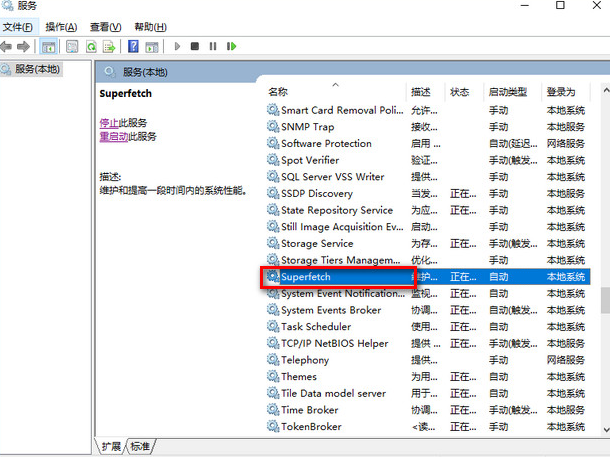Screen dimensions: 610x457
Task: Open the help icon in toolbar
Action: (x=133, y=46)
